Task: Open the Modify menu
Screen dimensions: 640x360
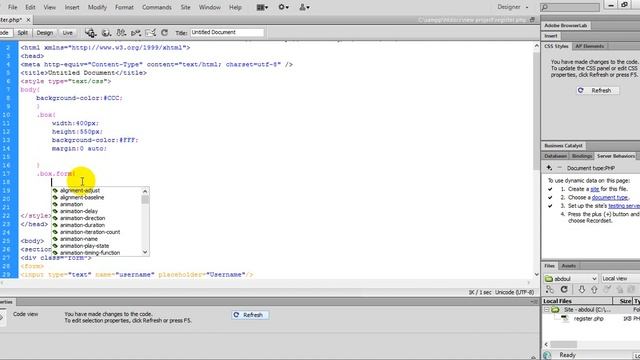Action: (x=97, y=7)
